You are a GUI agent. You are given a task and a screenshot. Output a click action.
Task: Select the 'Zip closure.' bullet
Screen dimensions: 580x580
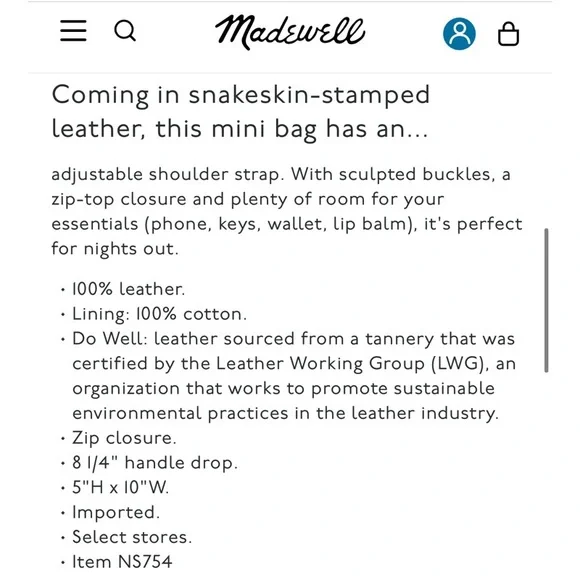124,438
